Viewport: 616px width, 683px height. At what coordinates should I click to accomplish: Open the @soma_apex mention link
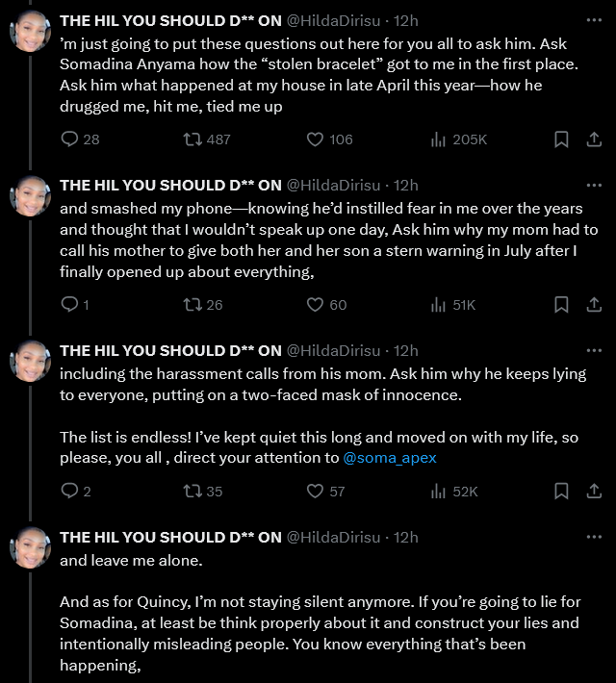click(x=390, y=458)
